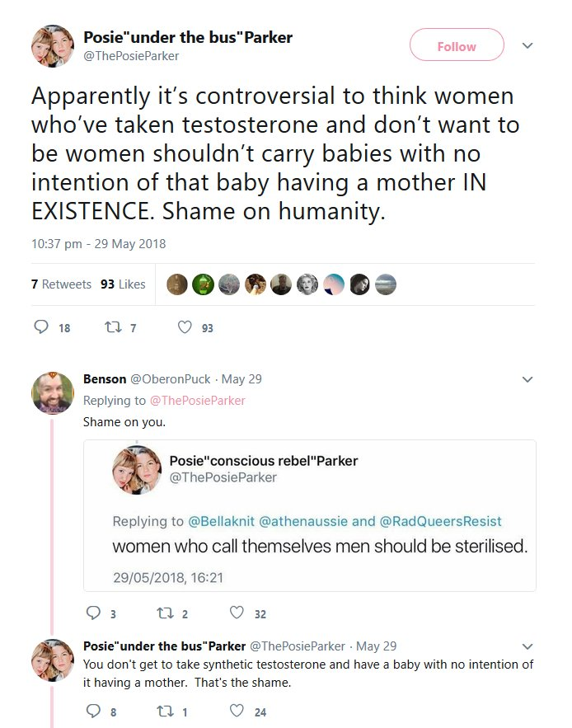The image size is (572, 728).
Task: Click the first liker avatar thumbnail
Action: [x=176, y=284]
